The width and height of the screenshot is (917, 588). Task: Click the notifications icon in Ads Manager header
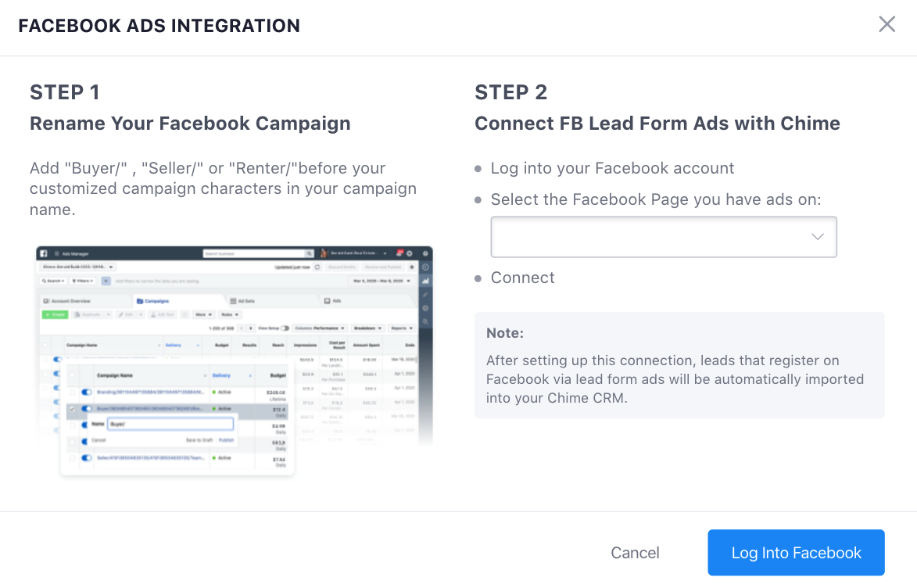400,253
